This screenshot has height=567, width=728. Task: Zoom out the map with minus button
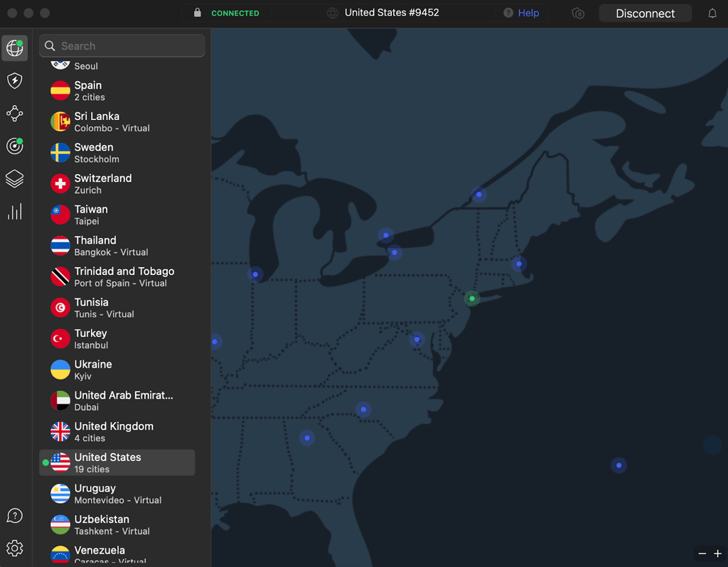click(702, 553)
